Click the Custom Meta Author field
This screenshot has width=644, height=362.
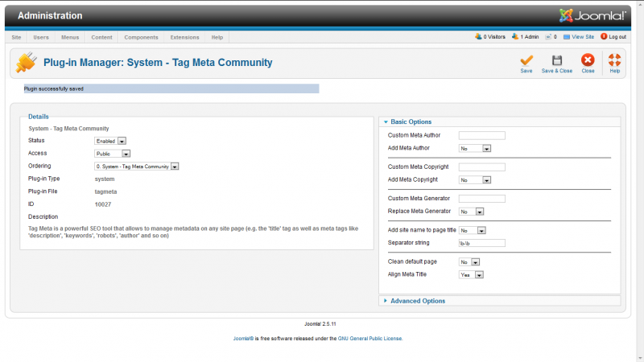coord(481,135)
